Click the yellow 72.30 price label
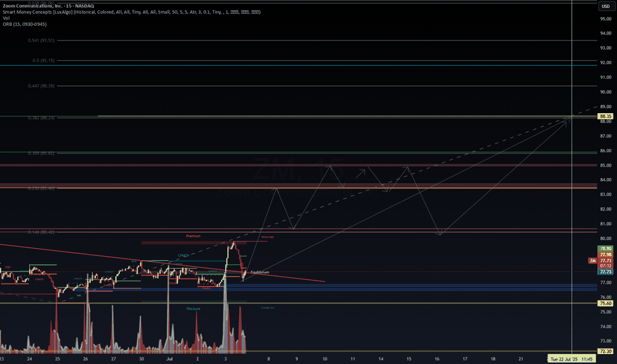The height and width of the screenshot is (364, 617). coord(605,351)
